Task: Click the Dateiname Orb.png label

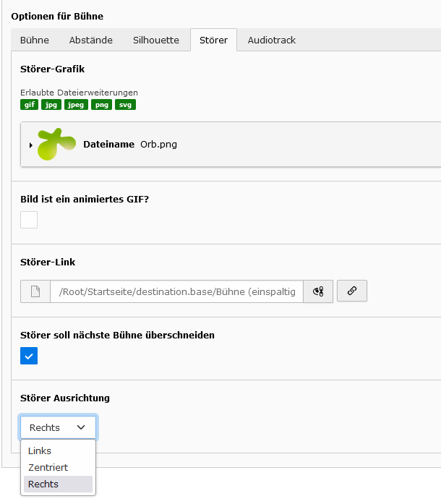Action: 130,145
